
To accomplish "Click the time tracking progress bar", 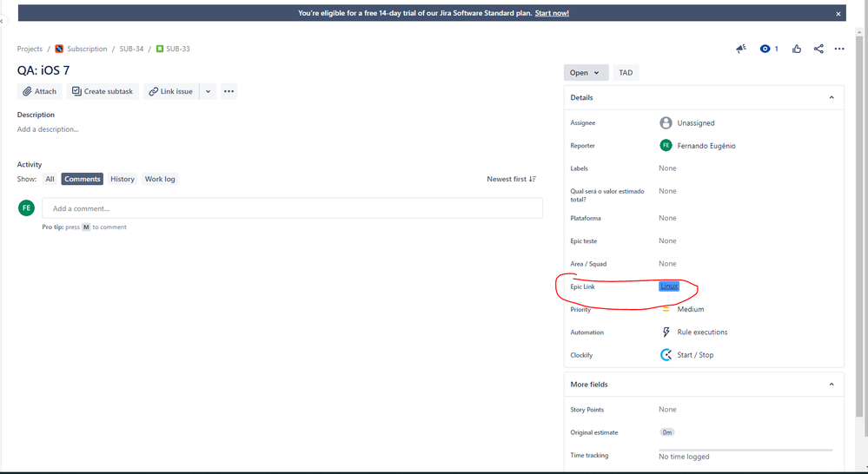I will click(x=745, y=451).
